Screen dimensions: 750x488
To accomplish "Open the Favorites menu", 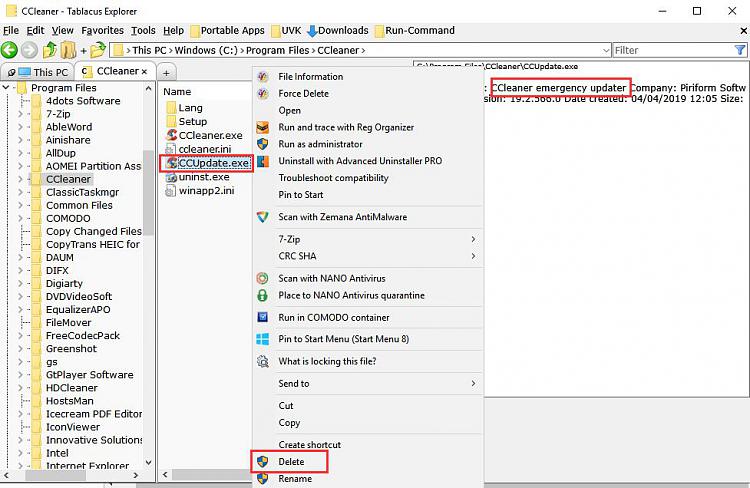I will tap(102, 31).
